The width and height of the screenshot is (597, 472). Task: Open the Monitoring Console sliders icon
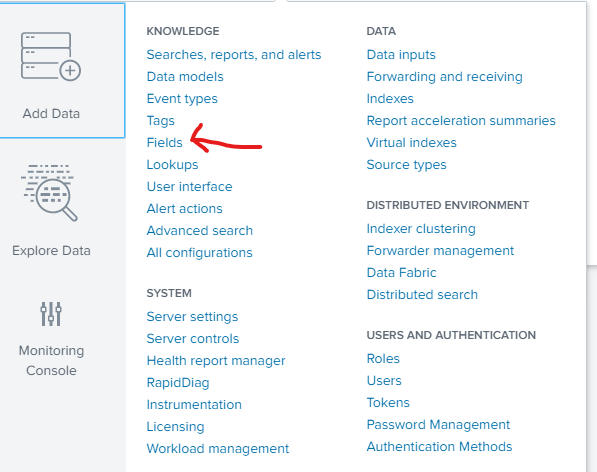tap(51, 314)
